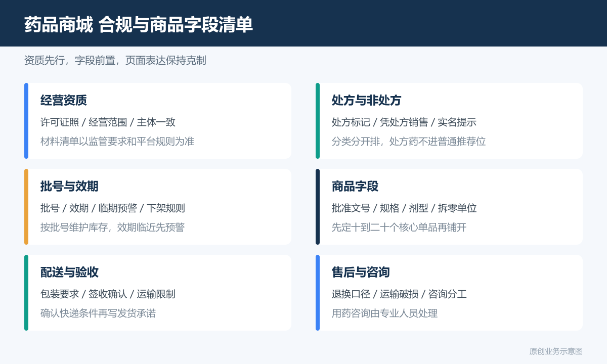607x364 pixels.
Task: Click the title 药品商城 合规与商品字段清单
Action: [x=139, y=24]
